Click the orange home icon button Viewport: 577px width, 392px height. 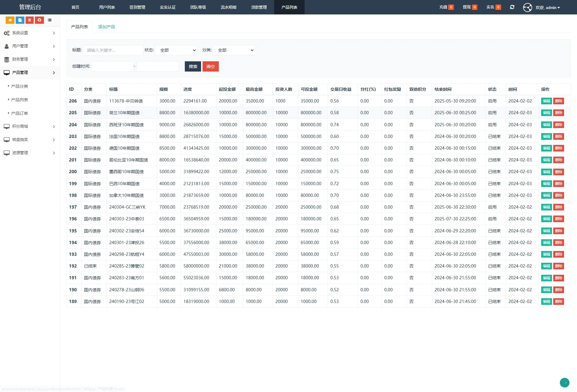pos(10,20)
